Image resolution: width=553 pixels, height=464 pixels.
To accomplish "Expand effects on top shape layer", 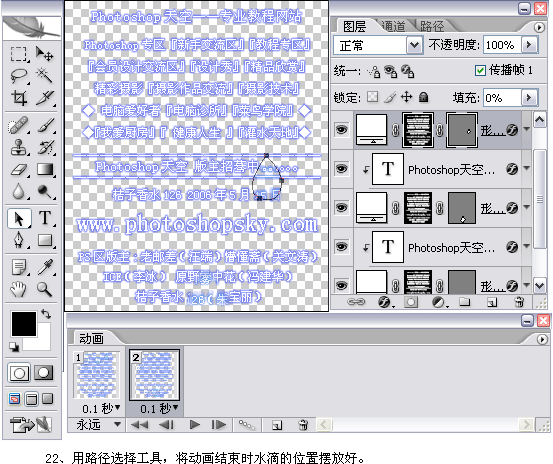I will 527,129.
